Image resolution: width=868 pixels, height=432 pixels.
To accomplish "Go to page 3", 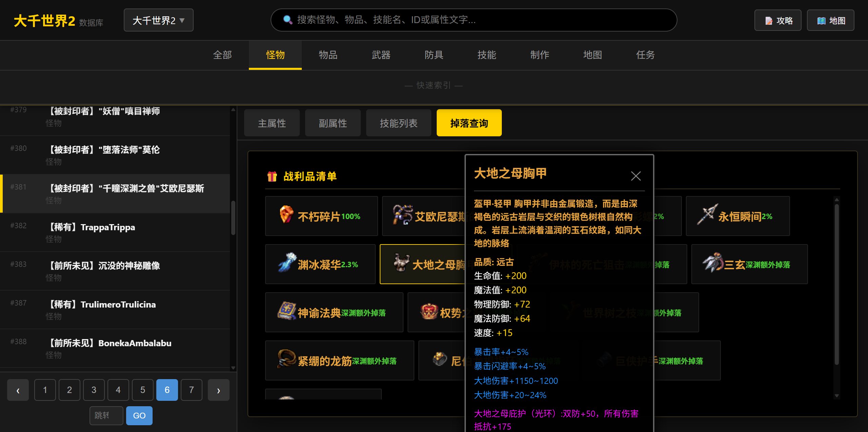I will (94, 390).
